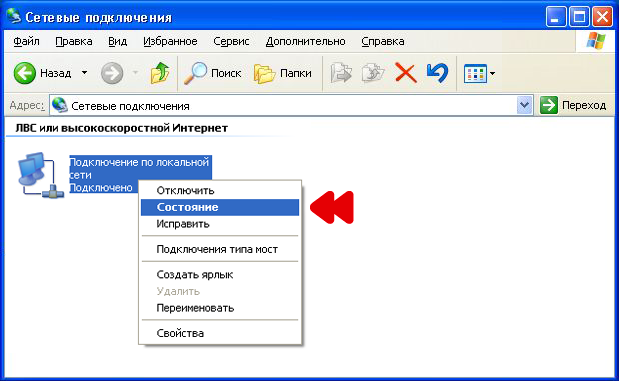This screenshot has height=381, width=619.
Task: Click the Переход go button
Action: [x=573, y=105]
